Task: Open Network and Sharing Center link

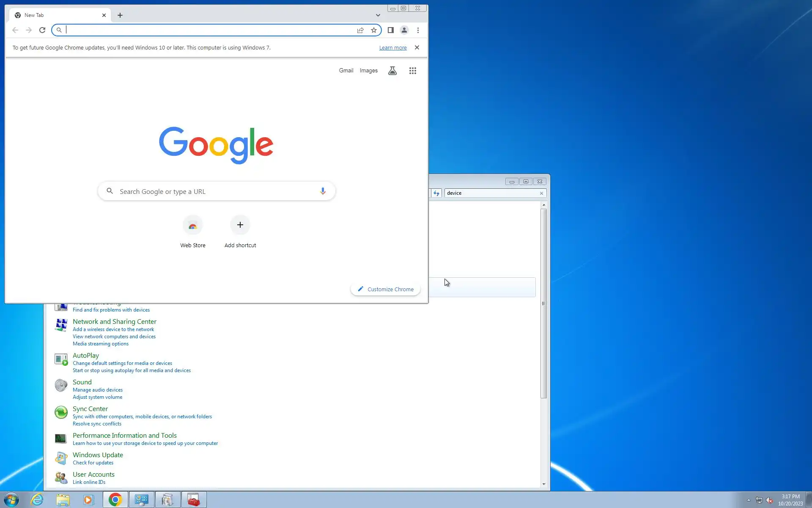Action: [x=114, y=322]
